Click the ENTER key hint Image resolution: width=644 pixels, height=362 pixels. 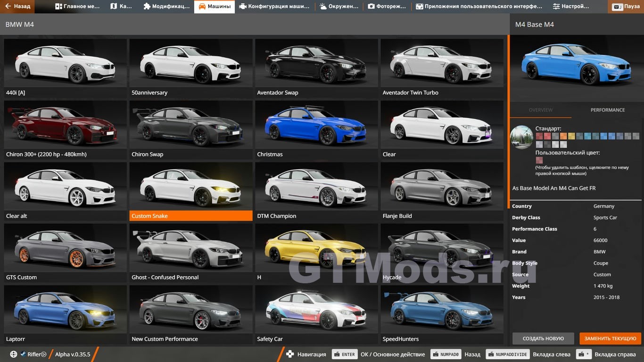point(345,354)
